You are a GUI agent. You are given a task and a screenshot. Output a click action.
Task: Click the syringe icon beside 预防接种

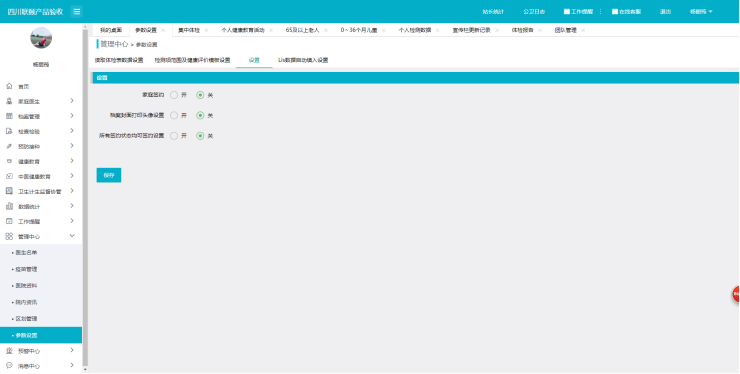[9, 146]
